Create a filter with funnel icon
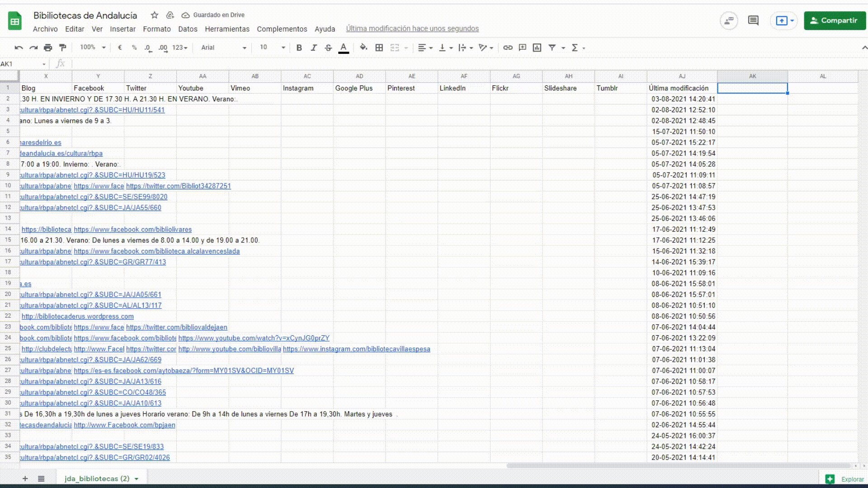 coord(552,47)
